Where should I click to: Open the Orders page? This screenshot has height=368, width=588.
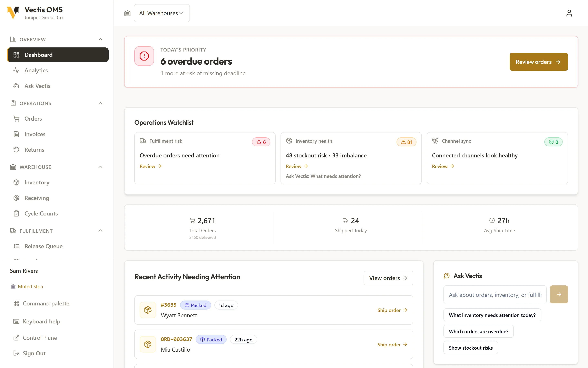[x=58, y=119]
